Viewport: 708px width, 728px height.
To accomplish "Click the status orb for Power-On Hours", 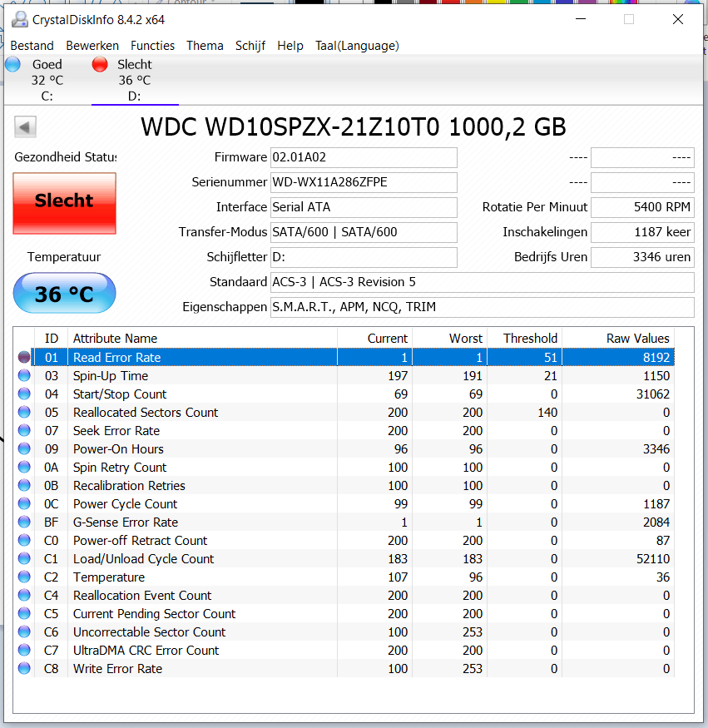I will pyautogui.click(x=24, y=449).
